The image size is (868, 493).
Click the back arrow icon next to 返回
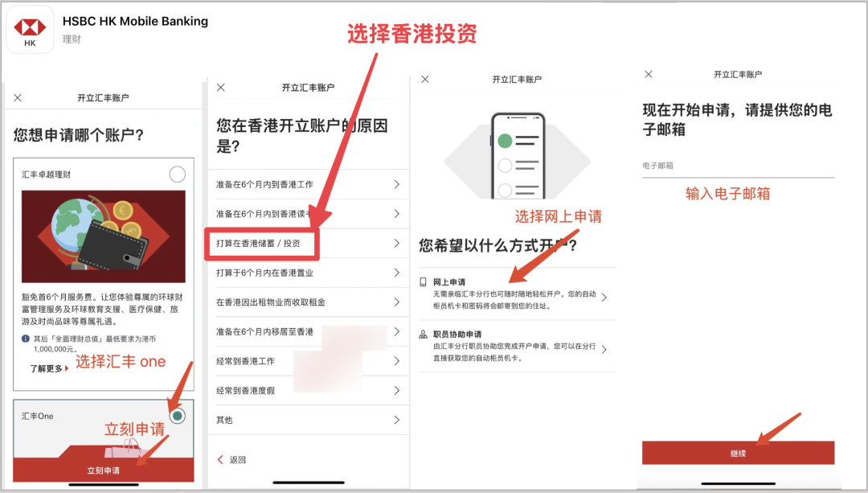pyautogui.click(x=221, y=460)
